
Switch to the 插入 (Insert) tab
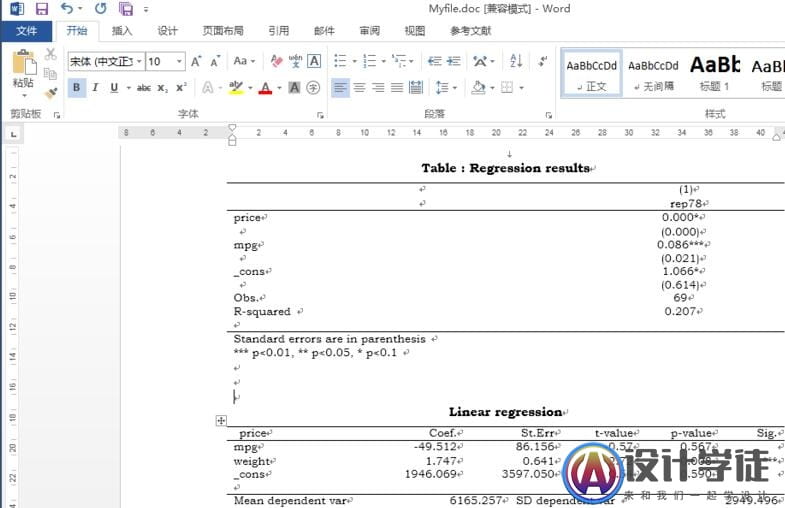click(122, 31)
